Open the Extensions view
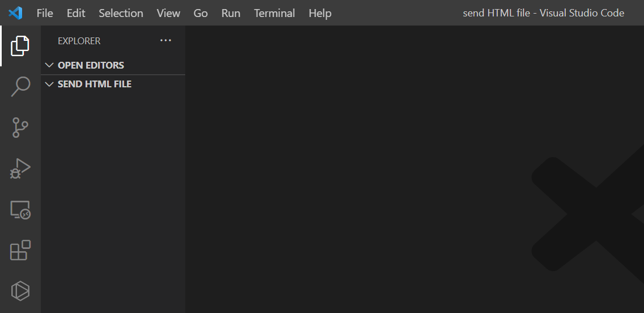The image size is (644, 313). 20,250
